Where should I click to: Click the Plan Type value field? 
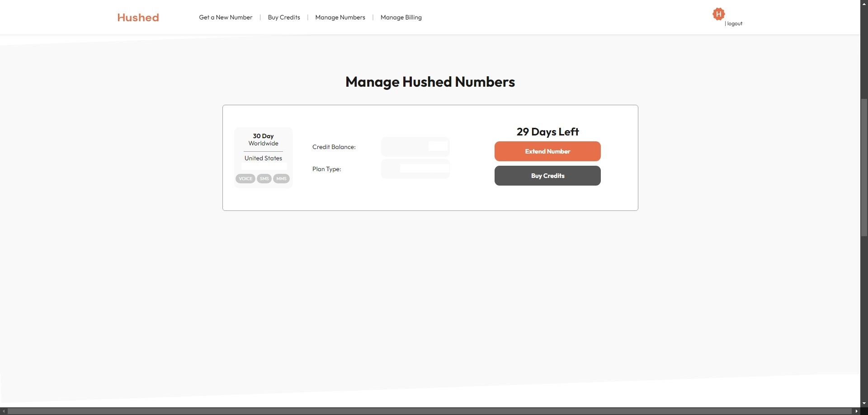(x=415, y=169)
